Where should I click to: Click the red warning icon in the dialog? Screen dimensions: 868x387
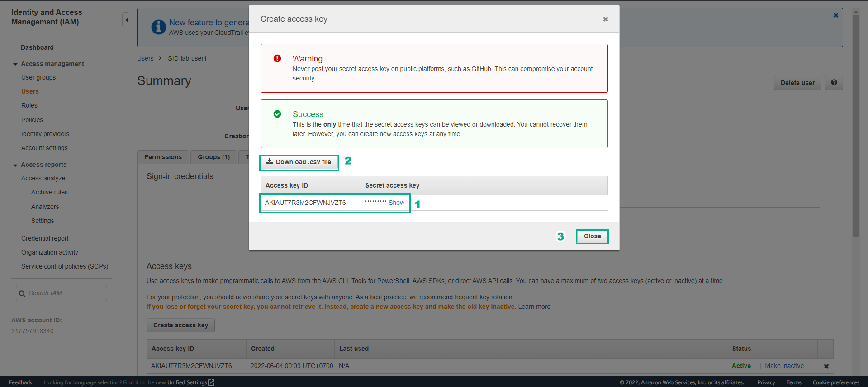[277, 57]
